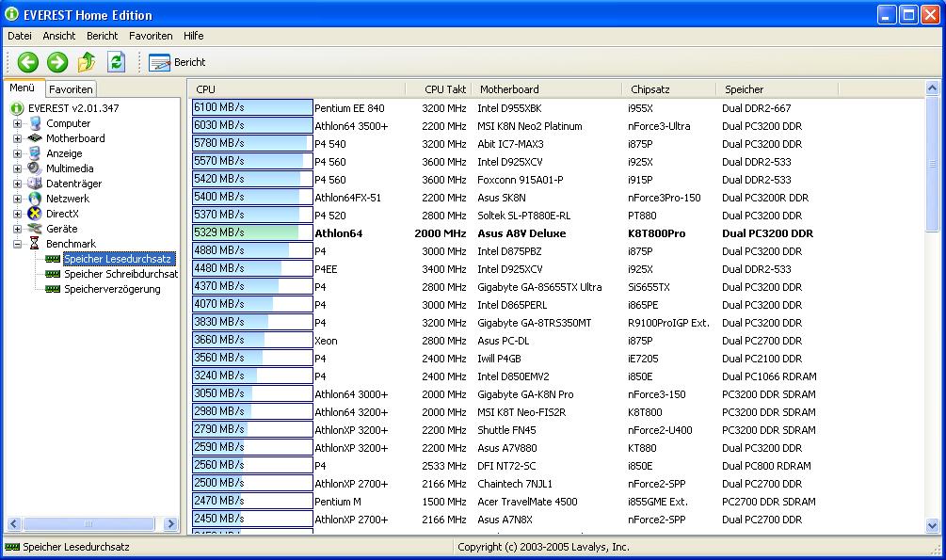This screenshot has height=560, width=946.
Task: Click the Speicherverzögerung memory chip icon
Action: pos(53,289)
